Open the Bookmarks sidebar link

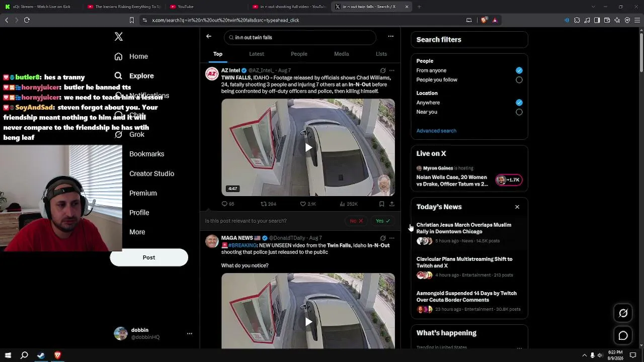[x=146, y=154]
